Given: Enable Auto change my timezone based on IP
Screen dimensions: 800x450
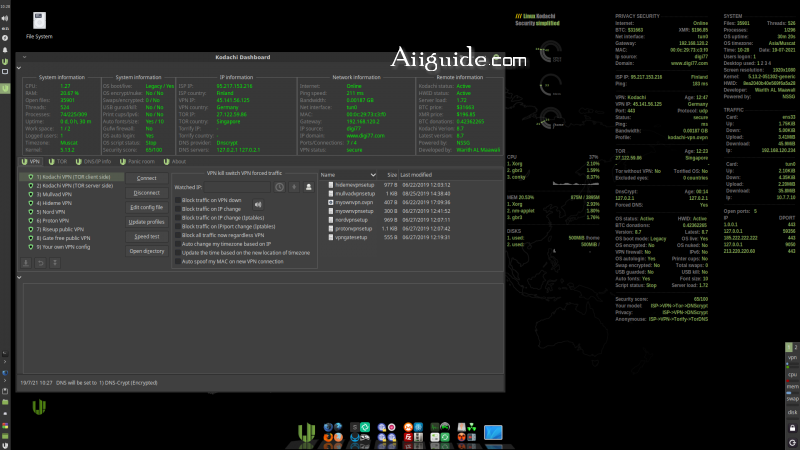Looking at the screenshot, I should click(x=178, y=244).
